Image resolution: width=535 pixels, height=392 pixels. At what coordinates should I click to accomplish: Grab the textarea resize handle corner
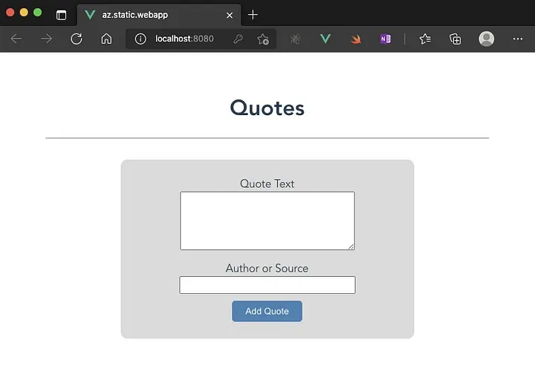351,246
